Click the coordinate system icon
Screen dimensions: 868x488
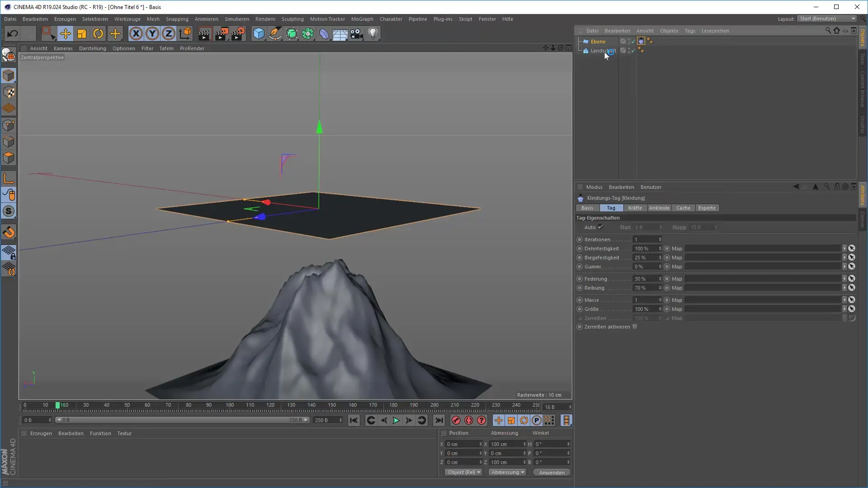[x=185, y=33]
